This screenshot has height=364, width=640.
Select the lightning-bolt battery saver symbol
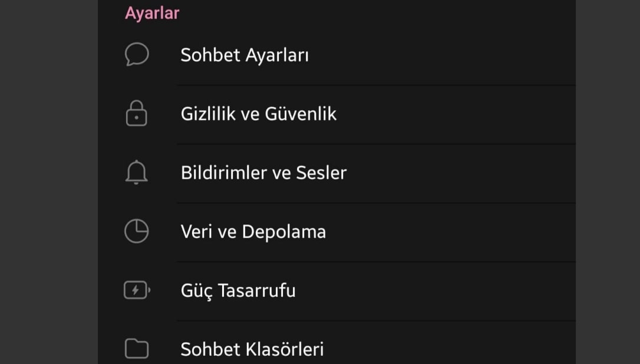pyautogui.click(x=136, y=290)
